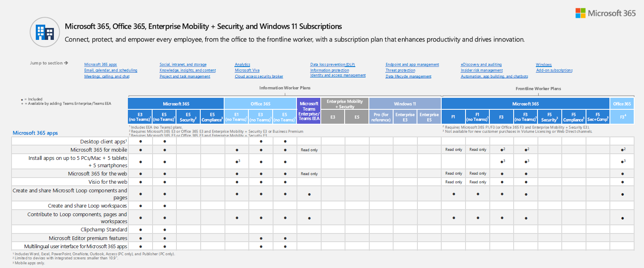Image resolution: width=644 pixels, height=268 pixels.
Task: Follow the Cloud access security broker link
Action: pos(259,76)
